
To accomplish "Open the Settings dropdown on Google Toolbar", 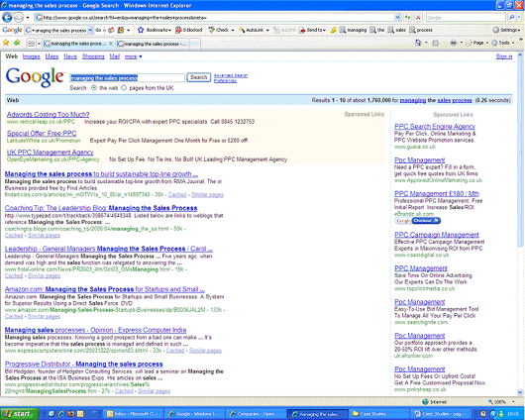I will (x=506, y=30).
